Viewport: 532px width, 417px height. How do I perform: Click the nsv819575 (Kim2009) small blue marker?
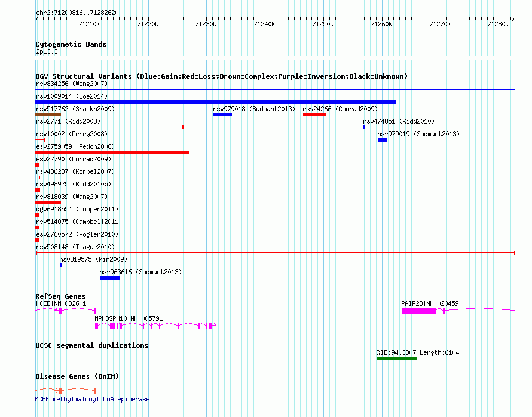[61, 265]
